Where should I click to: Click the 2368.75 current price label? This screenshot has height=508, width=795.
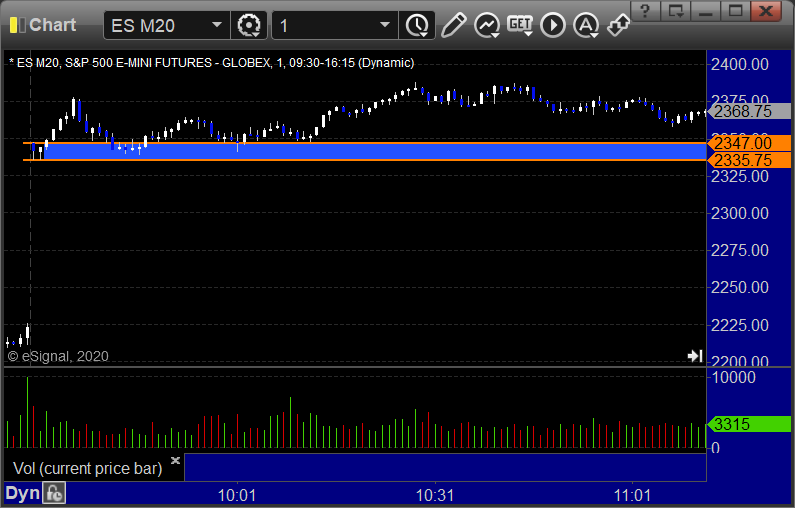[749, 111]
